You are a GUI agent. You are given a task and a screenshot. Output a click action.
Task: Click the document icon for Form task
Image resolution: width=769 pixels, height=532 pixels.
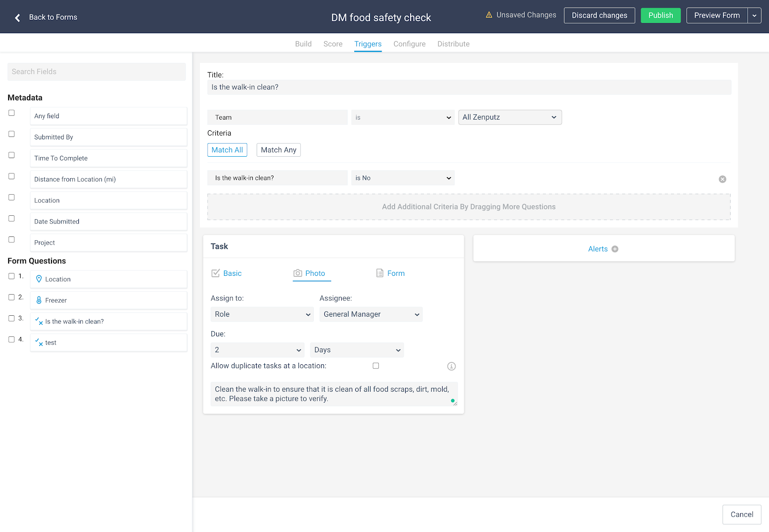(x=380, y=273)
